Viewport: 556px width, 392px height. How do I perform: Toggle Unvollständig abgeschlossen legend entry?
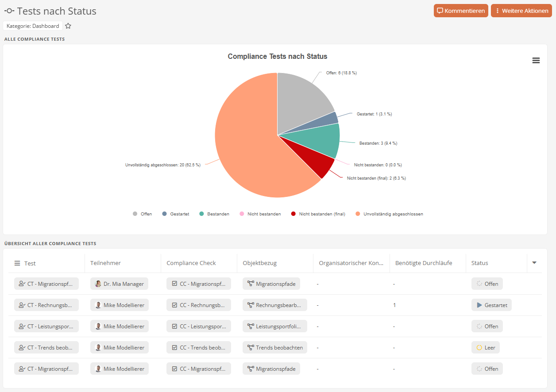pos(389,214)
